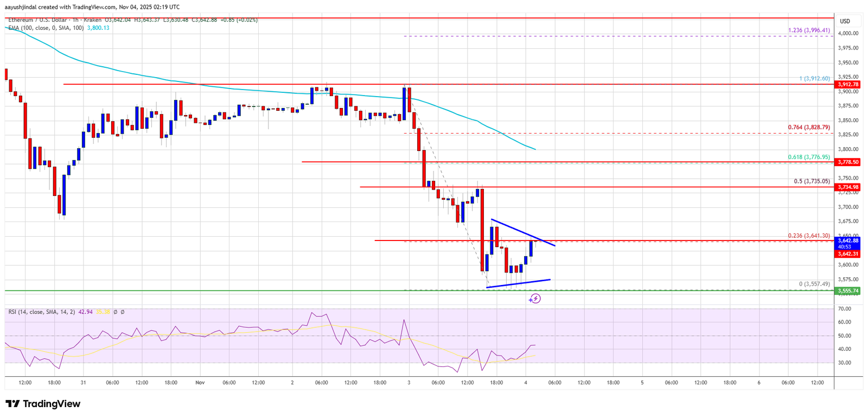The height and width of the screenshot is (418, 868).
Task: Click the 31 date label on time axis
Action: pos(83,383)
